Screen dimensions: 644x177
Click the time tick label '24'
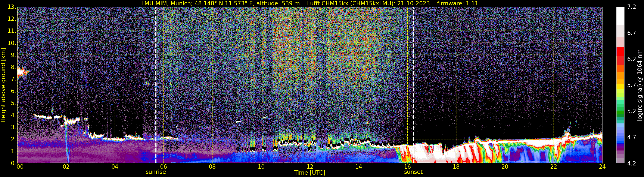pos(602,166)
